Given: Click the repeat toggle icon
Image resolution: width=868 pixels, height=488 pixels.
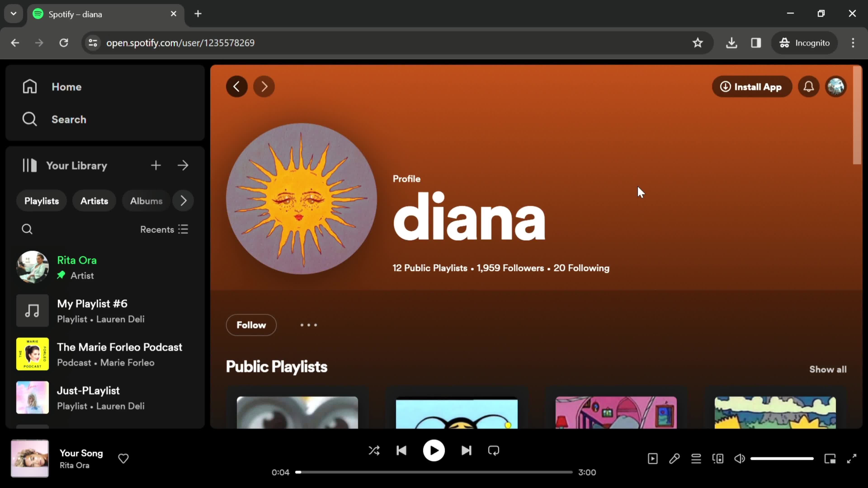Looking at the screenshot, I should (x=494, y=450).
